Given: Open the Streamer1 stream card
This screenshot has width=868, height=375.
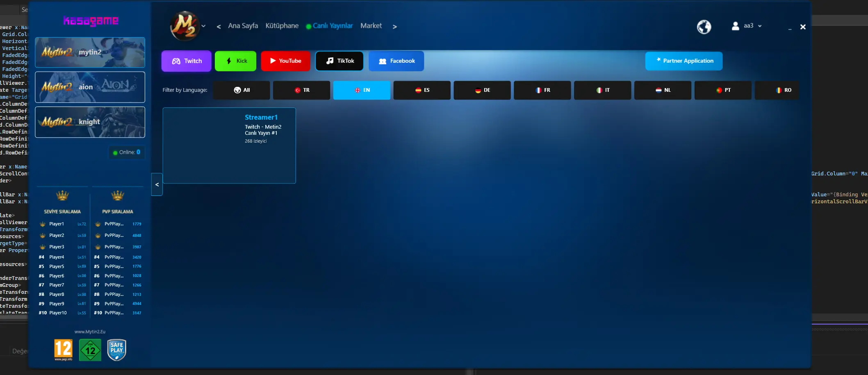Looking at the screenshot, I should [x=229, y=145].
